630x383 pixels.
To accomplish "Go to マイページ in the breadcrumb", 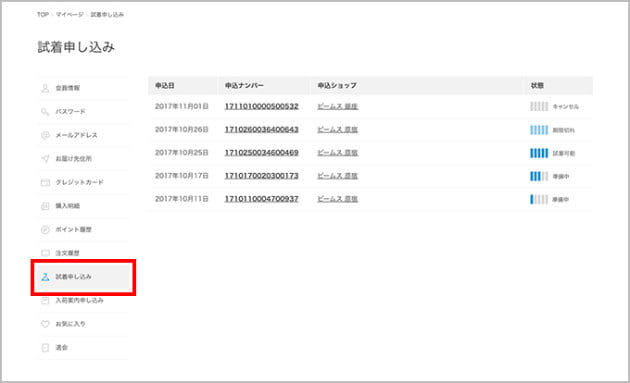I will [69, 14].
